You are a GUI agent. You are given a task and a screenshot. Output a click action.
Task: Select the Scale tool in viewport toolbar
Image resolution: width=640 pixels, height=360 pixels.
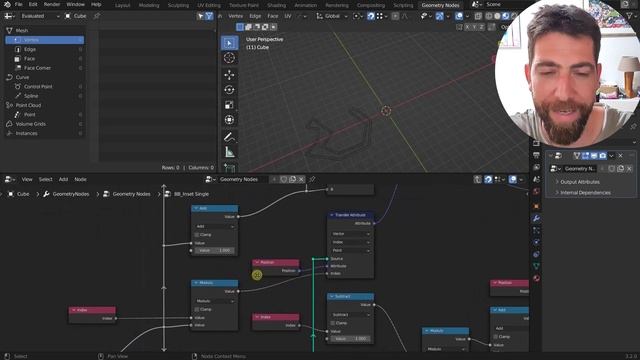point(229,105)
